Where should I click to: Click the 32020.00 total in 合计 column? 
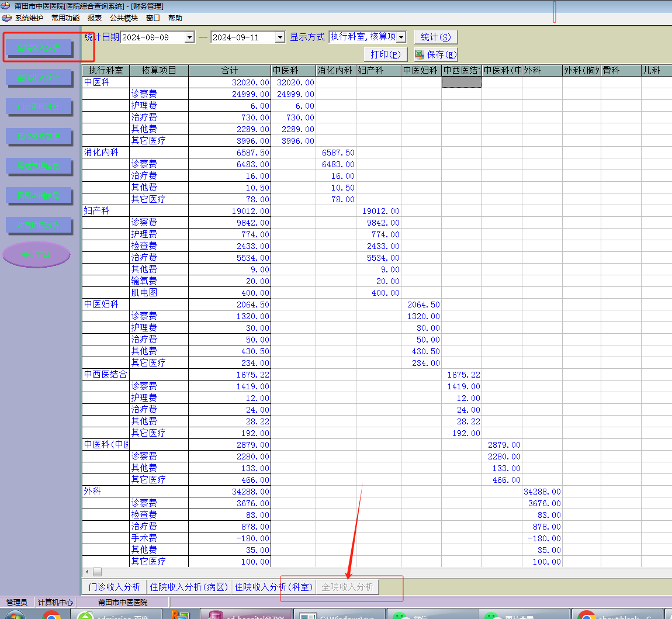pyautogui.click(x=230, y=82)
